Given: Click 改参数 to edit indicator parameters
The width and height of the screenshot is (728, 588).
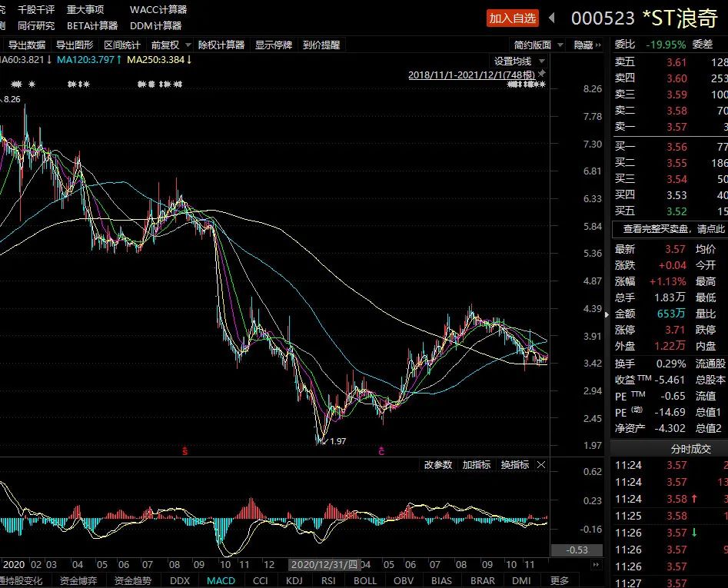Looking at the screenshot, I should point(437,465).
